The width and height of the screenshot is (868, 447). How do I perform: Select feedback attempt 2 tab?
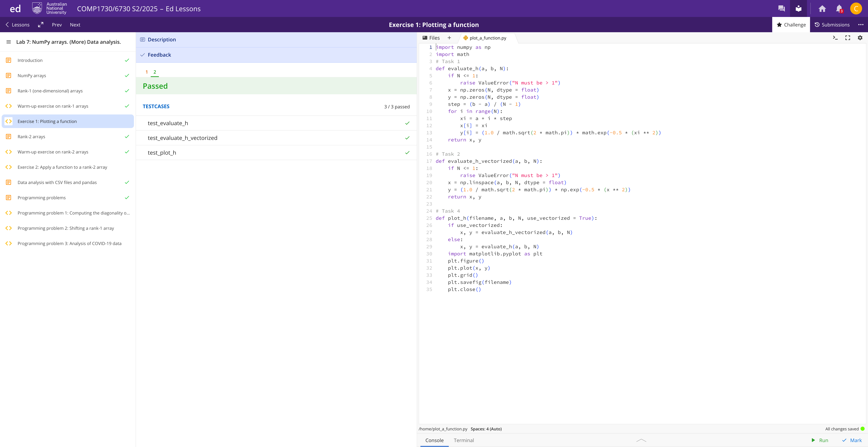pos(155,72)
